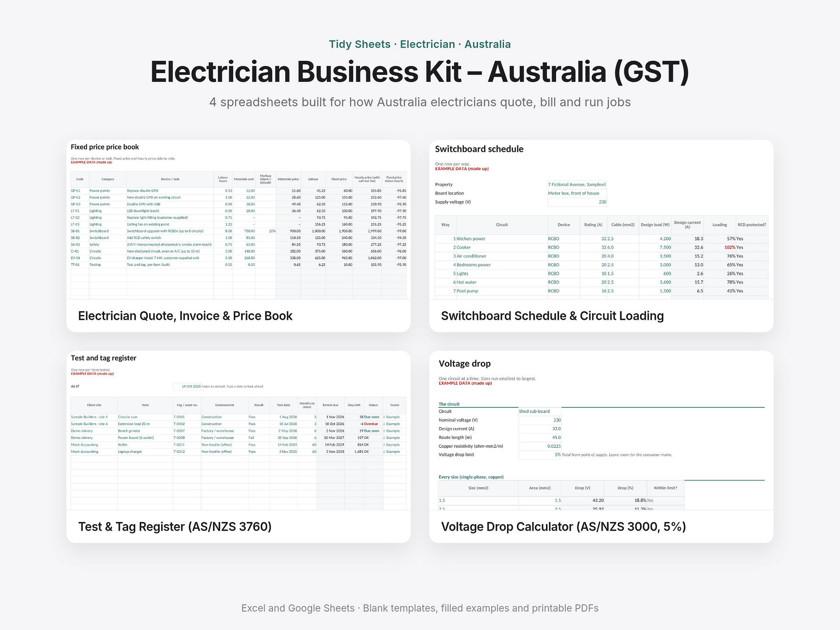Click 'Switchboard Schedule & Circuit Loading' title
The height and width of the screenshot is (630, 840).
pos(552,316)
